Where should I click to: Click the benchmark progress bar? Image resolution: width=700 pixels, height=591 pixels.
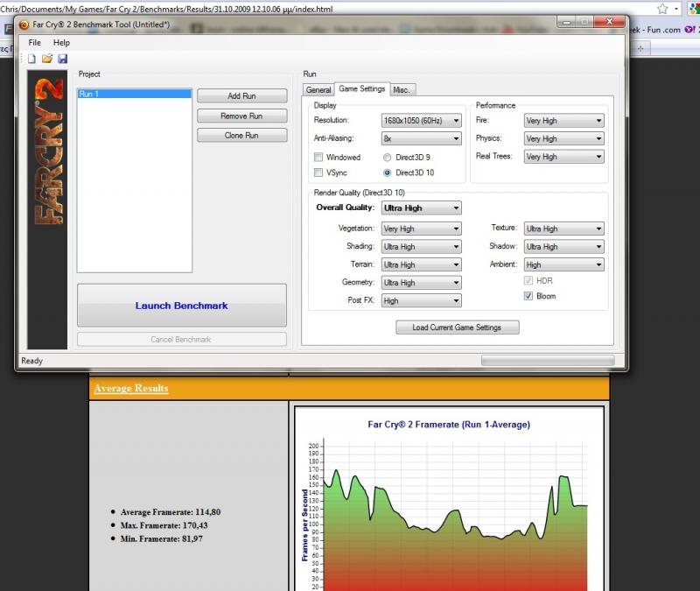[548, 361]
